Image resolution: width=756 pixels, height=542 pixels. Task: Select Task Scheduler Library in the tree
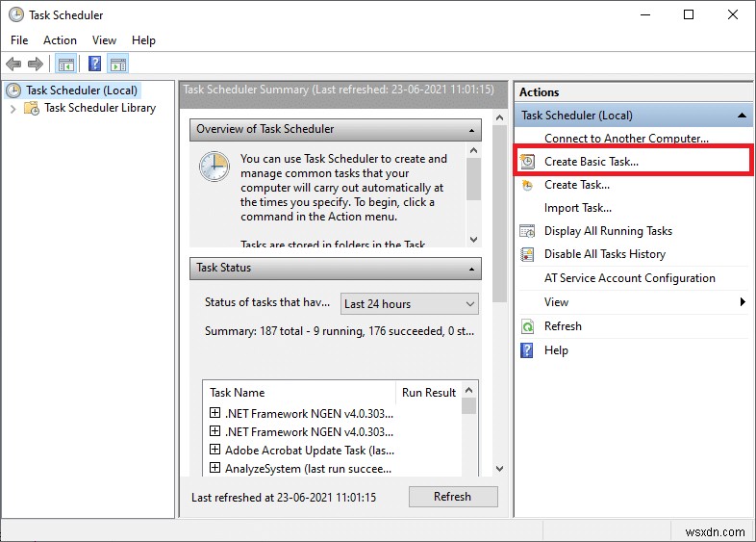click(x=100, y=108)
